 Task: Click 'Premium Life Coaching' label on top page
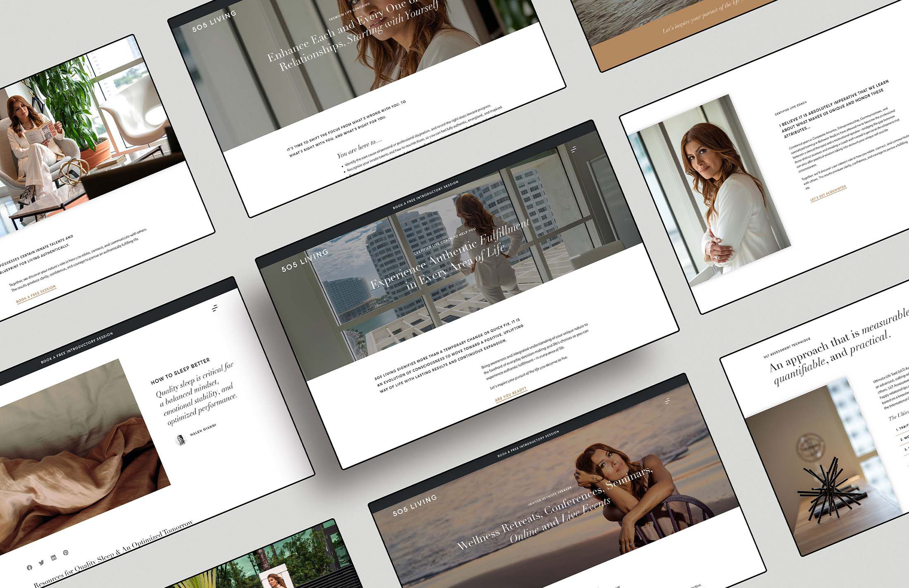click(349, 12)
